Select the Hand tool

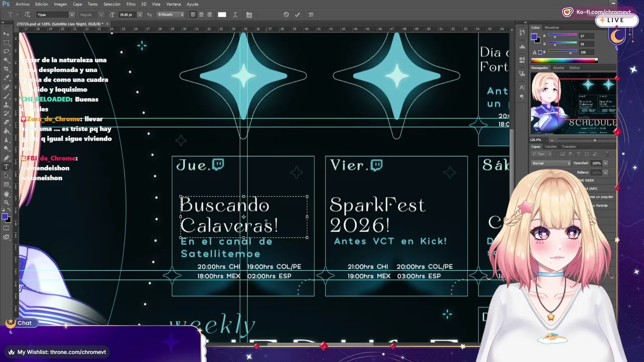click(x=7, y=194)
